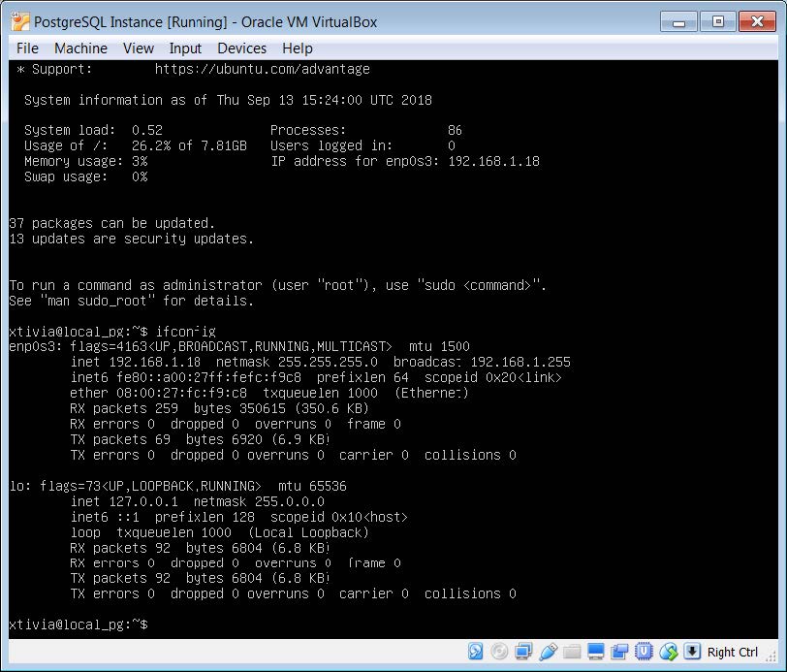Maximize the VirtualBox window

point(718,22)
